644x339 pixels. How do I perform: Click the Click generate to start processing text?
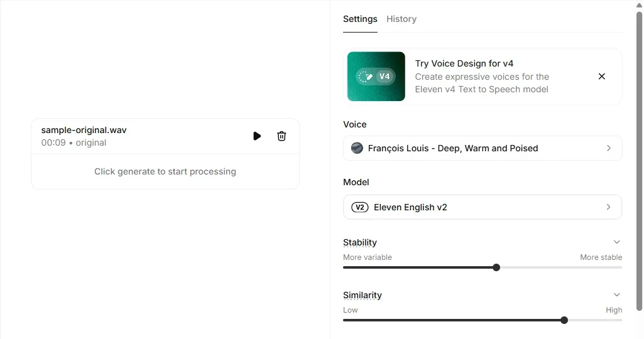165,171
